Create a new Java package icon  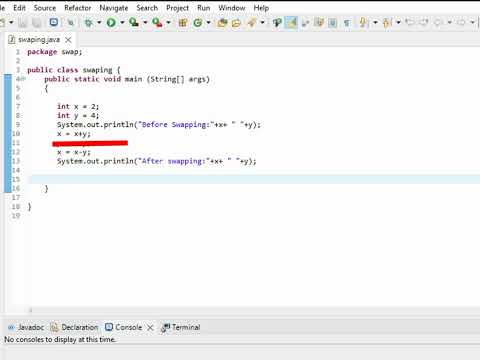point(183,23)
